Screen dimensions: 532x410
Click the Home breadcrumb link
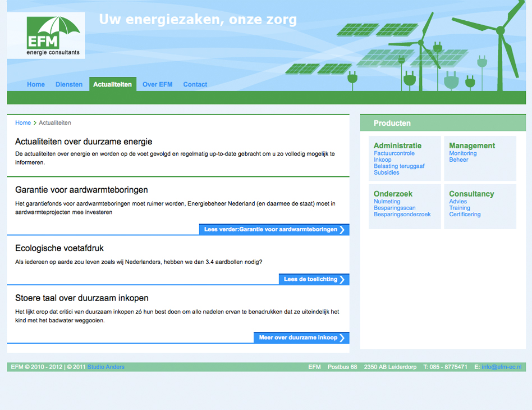[x=23, y=122]
